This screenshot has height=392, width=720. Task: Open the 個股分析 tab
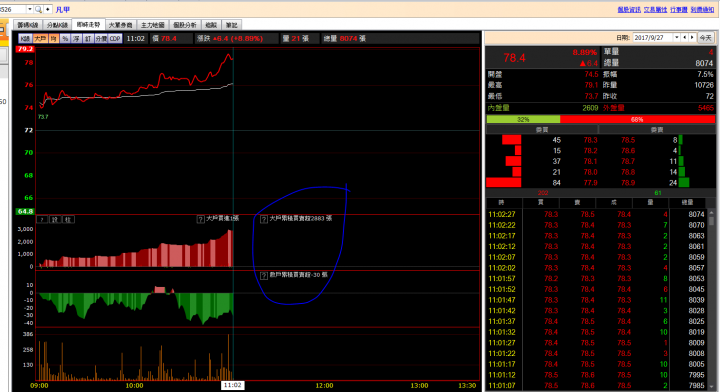(185, 25)
